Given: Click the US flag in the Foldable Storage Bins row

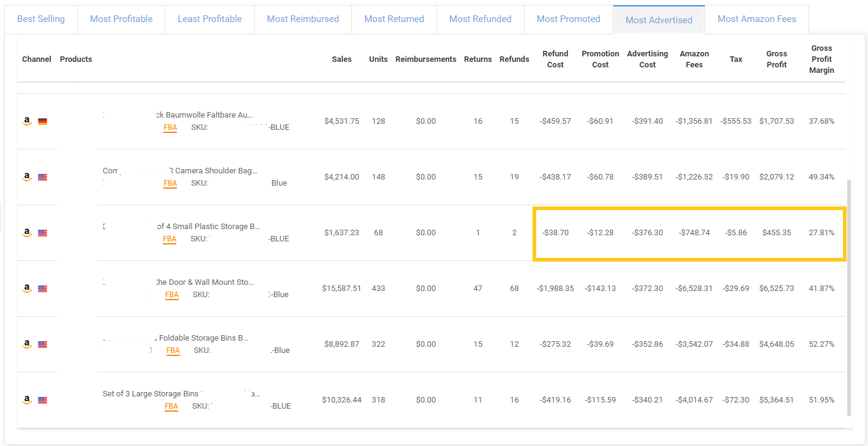Looking at the screenshot, I should click(42, 344).
